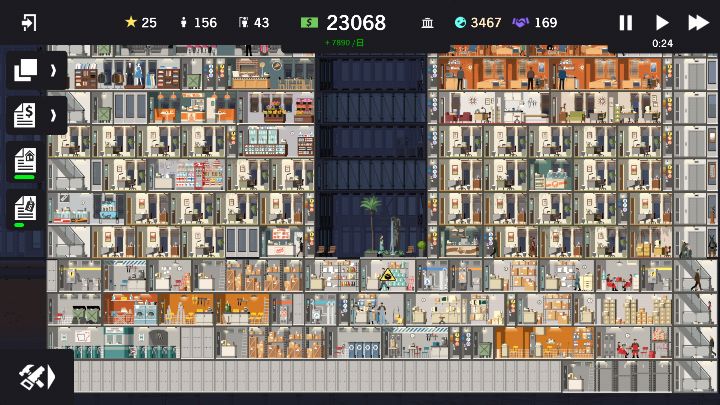Select the star rating 25 indicator
This screenshot has height=405, width=720.
point(141,22)
